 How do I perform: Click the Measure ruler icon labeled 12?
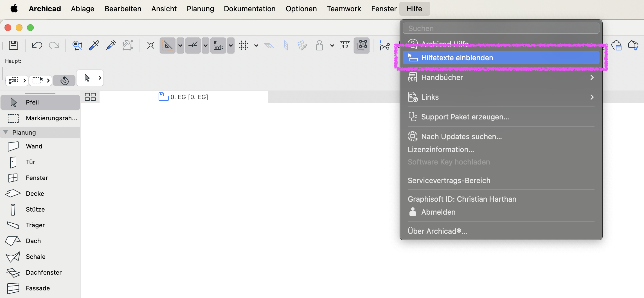coord(344,45)
